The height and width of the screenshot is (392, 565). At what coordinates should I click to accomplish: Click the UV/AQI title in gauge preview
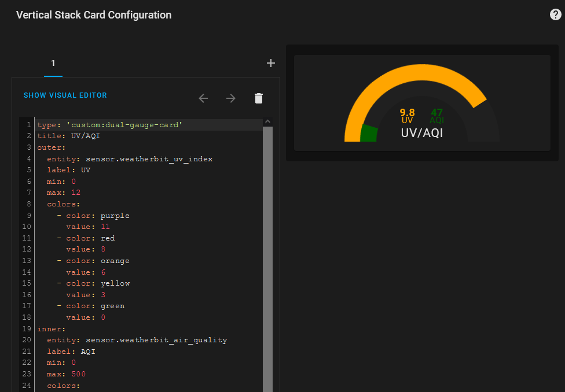pos(422,133)
